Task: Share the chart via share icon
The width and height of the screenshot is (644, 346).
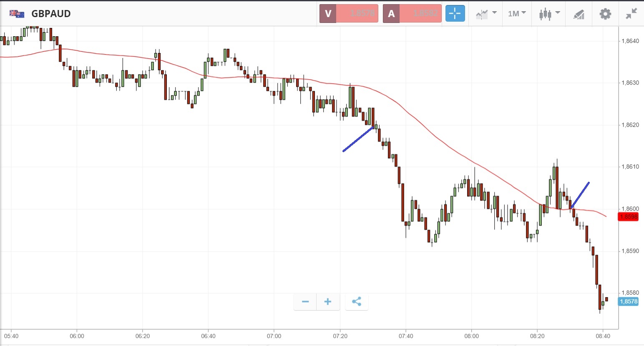Action: (357, 302)
